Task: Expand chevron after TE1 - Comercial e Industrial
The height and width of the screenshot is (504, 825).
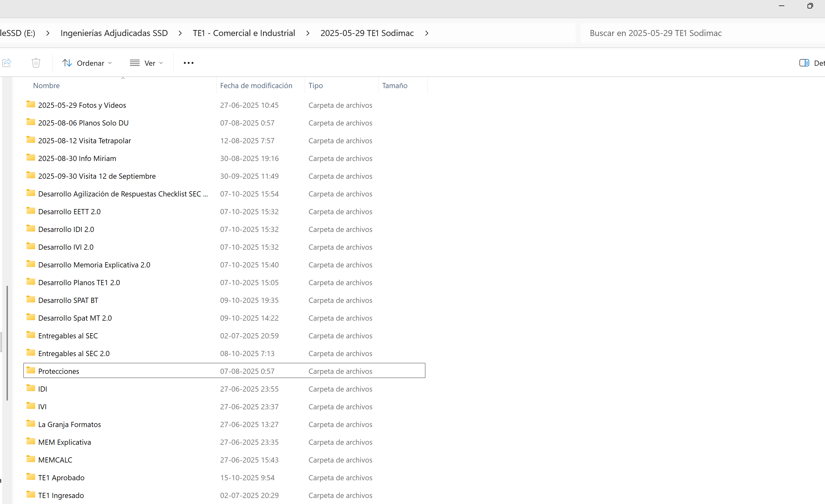Action: [x=308, y=33]
